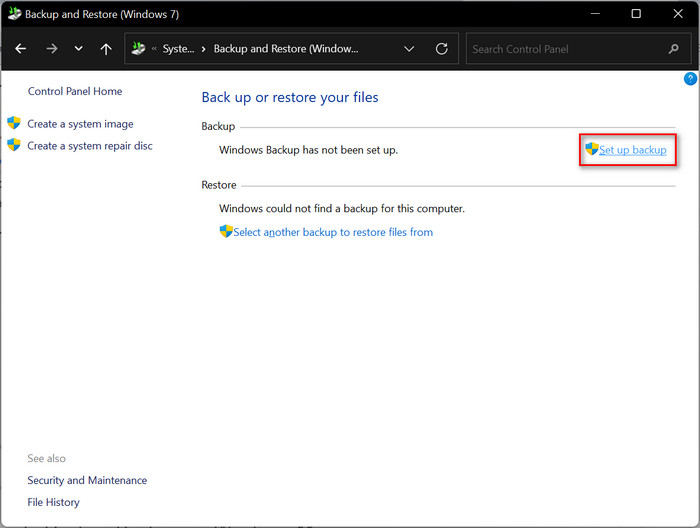Go forward using the forward arrow
This screenshot has width=700, height=528.
click(52, 49)
